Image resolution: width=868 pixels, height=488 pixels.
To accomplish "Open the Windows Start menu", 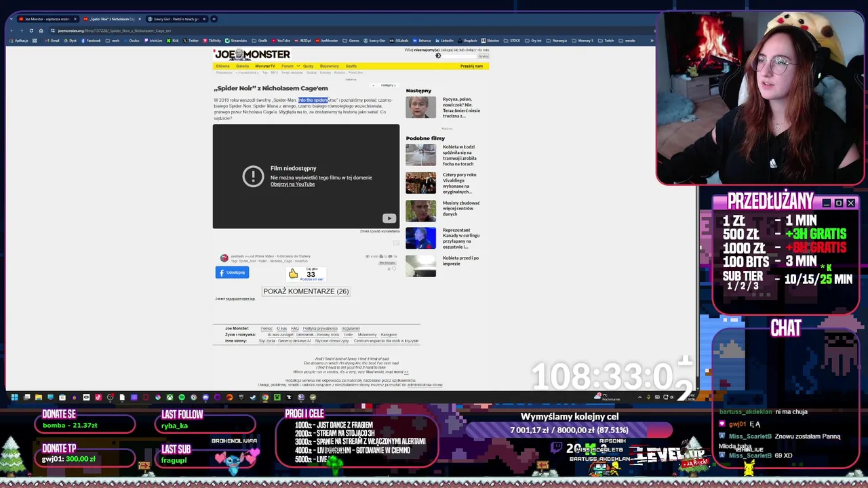I will coord(14,397).
